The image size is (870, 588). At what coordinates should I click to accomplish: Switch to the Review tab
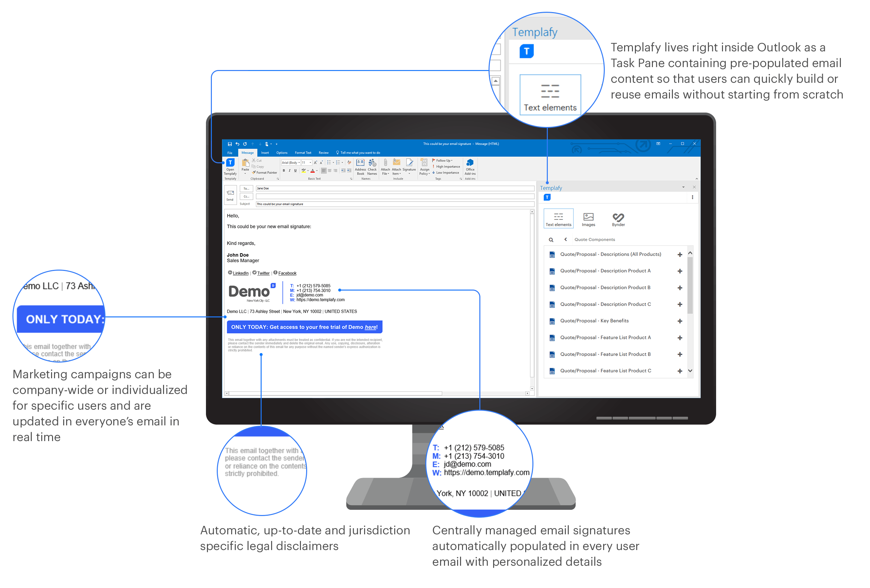[324, 152]
